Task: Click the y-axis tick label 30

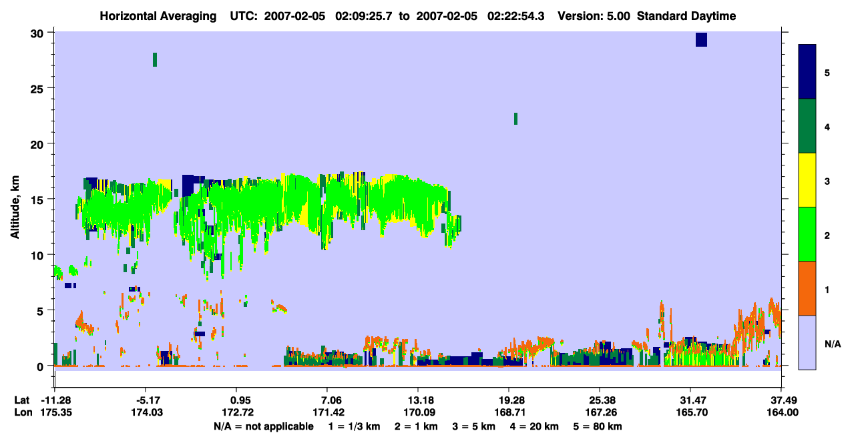Action: 39,33
